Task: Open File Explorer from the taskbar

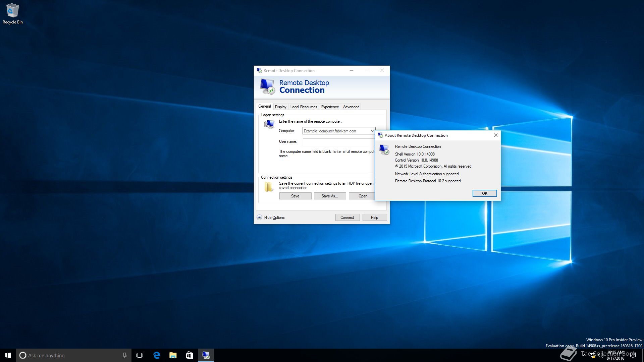Action: [x=173, y=355]
